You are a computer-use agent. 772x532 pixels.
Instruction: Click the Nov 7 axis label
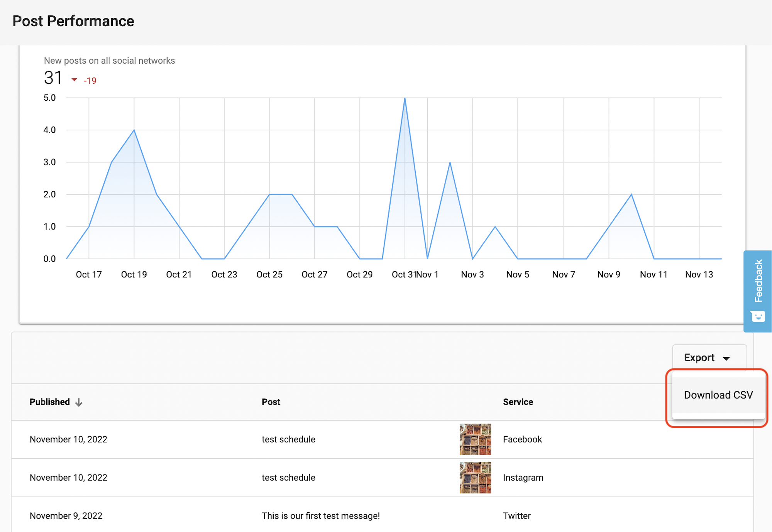564,274
